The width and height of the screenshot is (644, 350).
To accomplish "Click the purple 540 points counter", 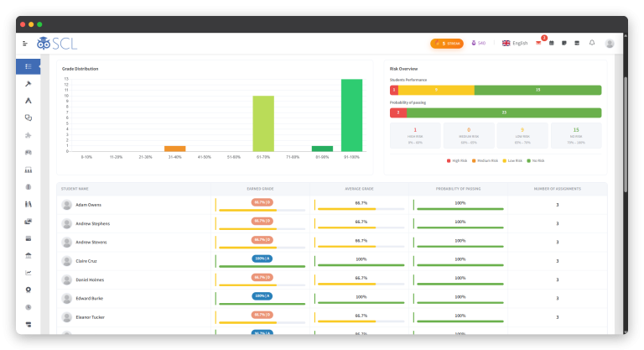I will pos(479,43).
